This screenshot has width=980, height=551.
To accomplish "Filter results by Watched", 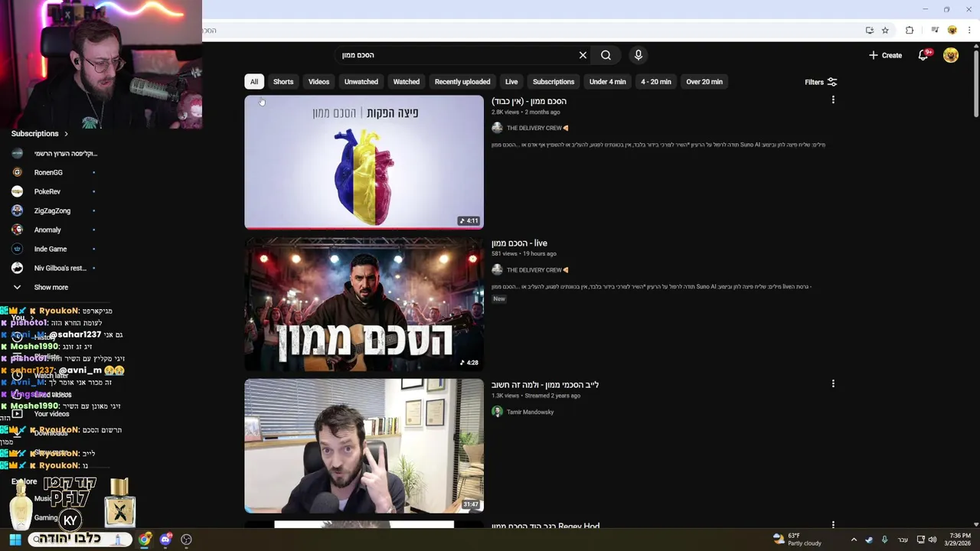I will [407, 82].
